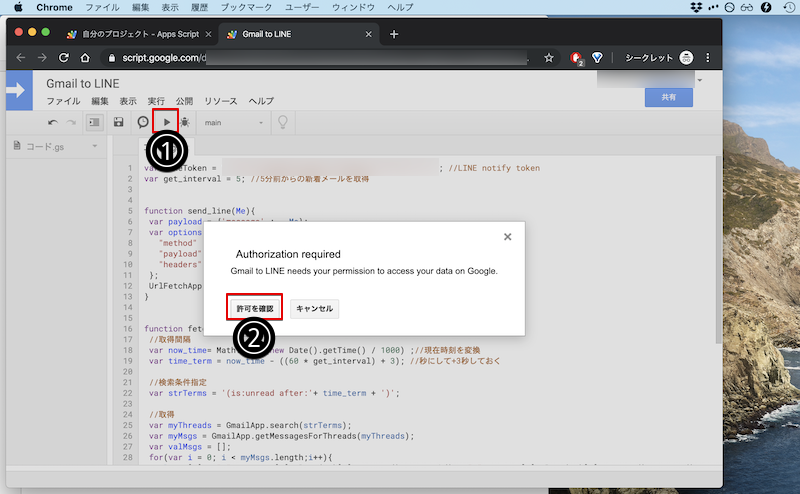This screenshot has height=494, width=800.
Task: Open the current project's triggers clock icon
Action: pos(143,122)
